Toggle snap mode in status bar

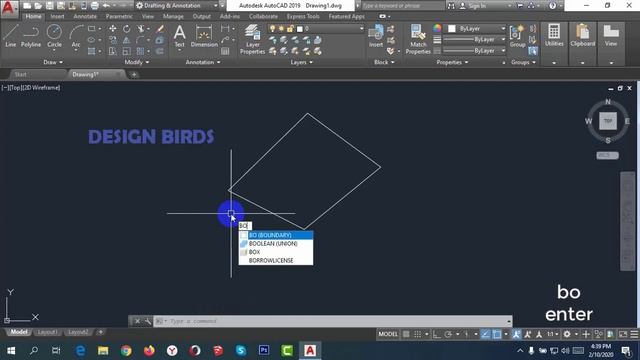[418, 334]
